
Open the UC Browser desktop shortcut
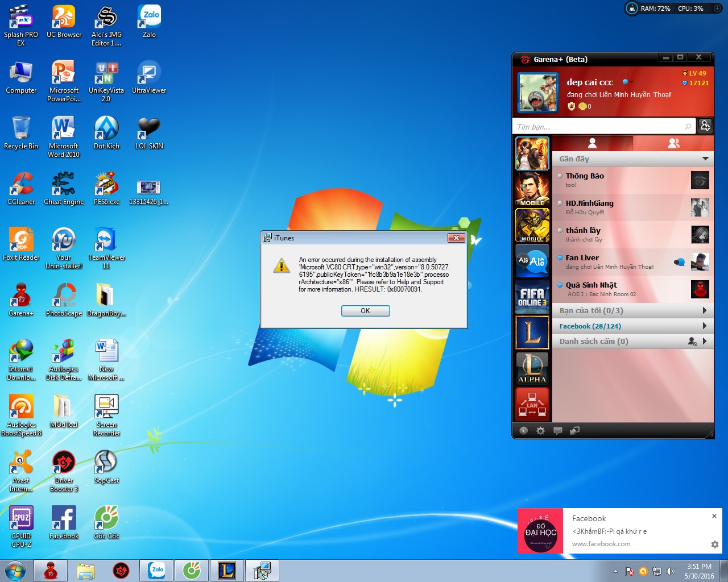(x=64, y=22)
